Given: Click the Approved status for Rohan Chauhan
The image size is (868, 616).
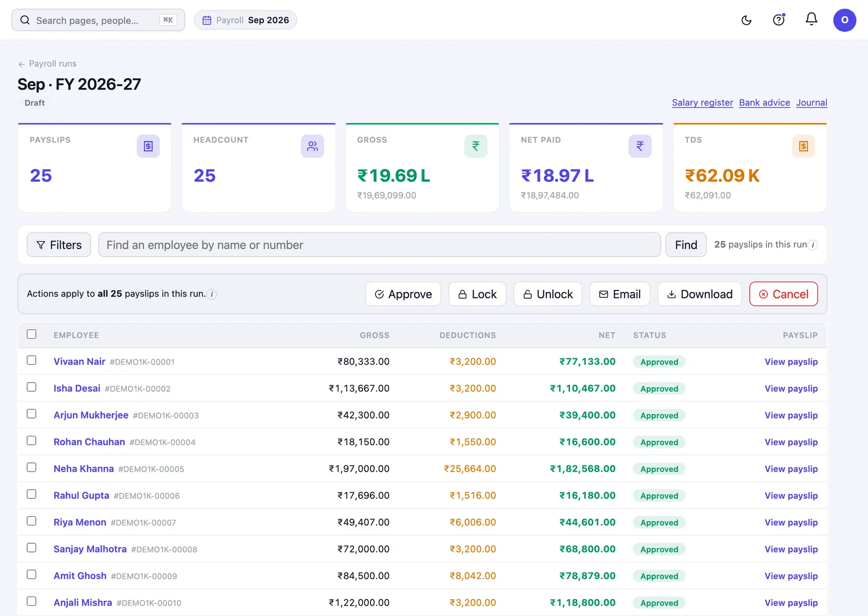Looking at the screenshot, I should (x=659, y=442).
